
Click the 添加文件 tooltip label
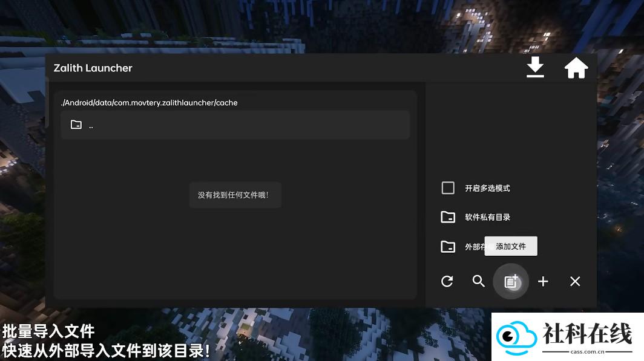coord(511,246)
